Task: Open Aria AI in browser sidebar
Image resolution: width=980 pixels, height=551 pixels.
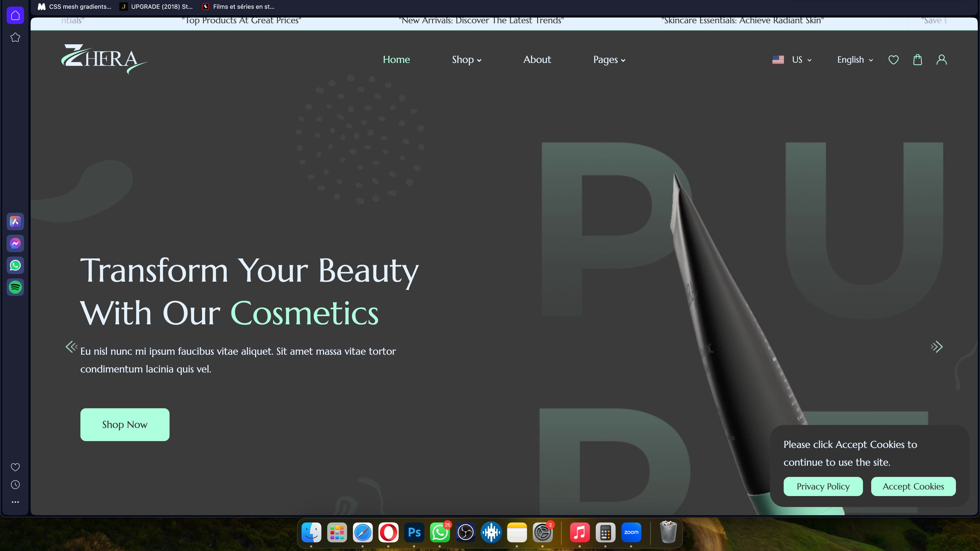Action: point(15,221)
